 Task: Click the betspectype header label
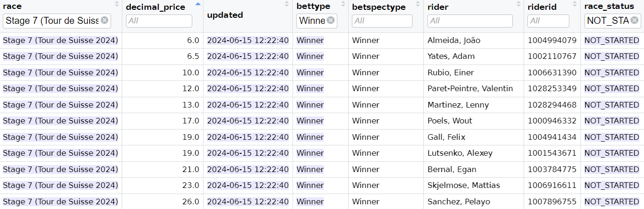[379, 7]
